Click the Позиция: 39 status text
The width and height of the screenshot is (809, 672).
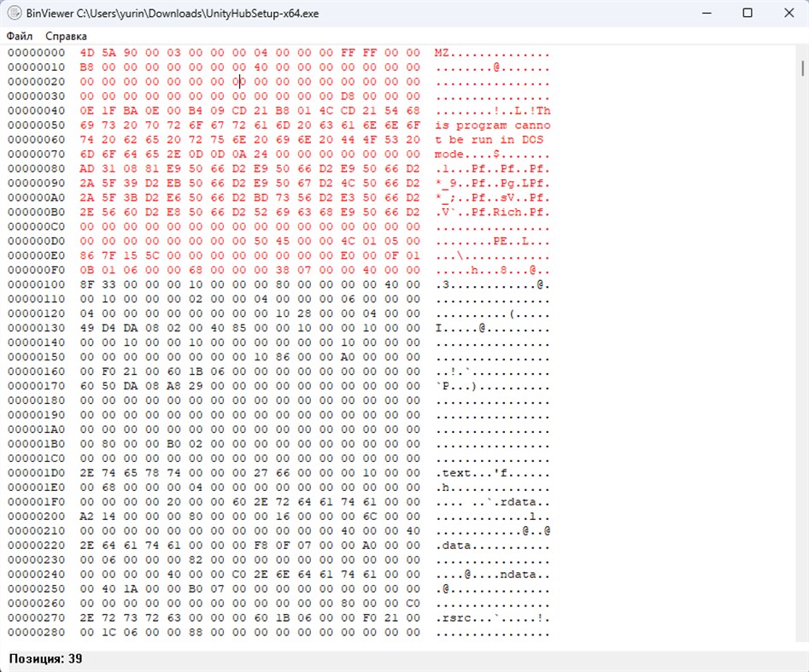(45, 658)
